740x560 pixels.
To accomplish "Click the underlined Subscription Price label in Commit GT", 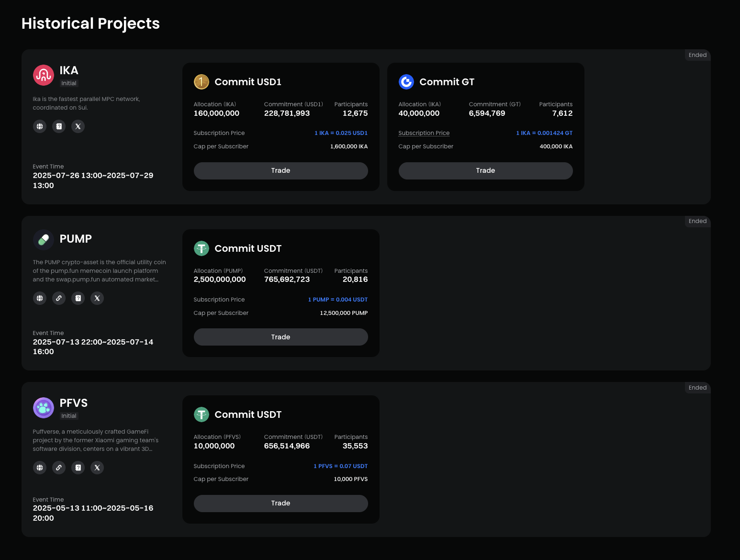I will point(424,133).
